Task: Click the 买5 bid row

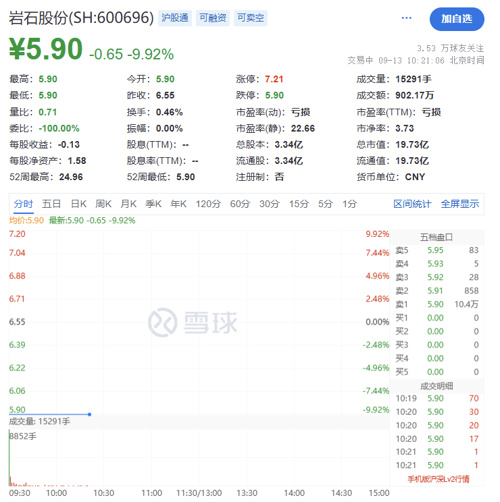Action: pos(437,372)
